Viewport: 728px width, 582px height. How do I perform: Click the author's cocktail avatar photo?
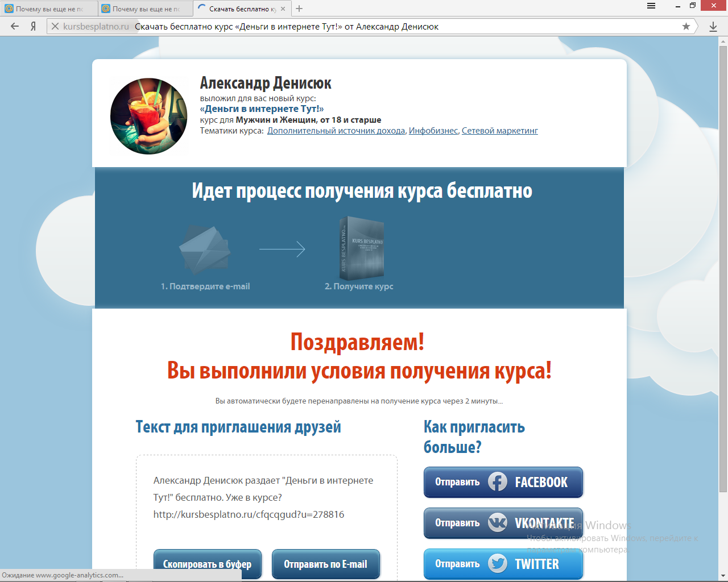tap(148, 116)
